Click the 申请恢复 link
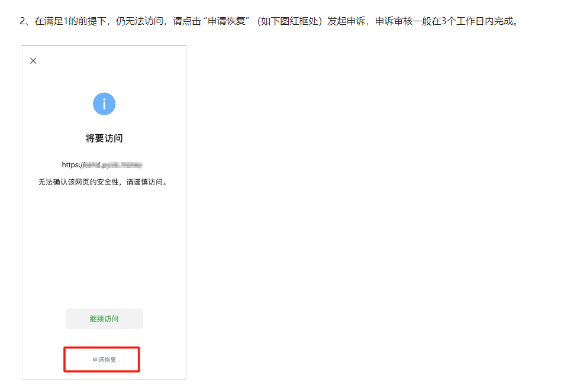This screenshot has height=392, width=564. pos(104,359)
